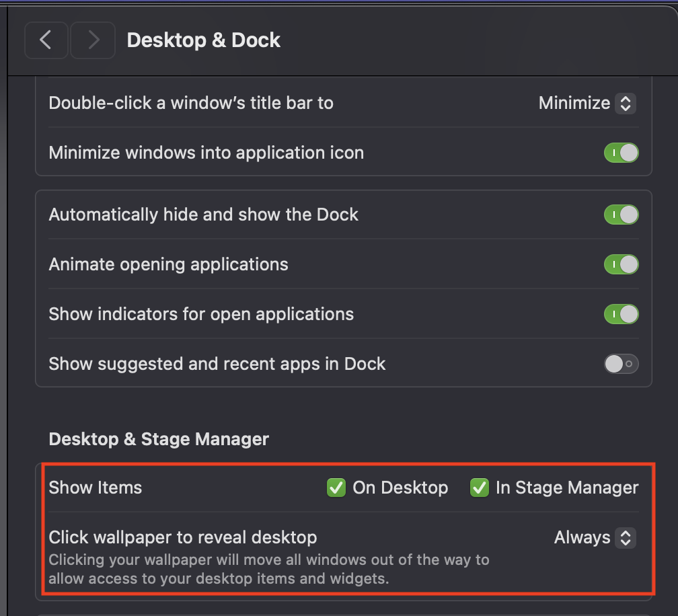
Task: Go back with the left chevron button
Action: pos(46,40)
